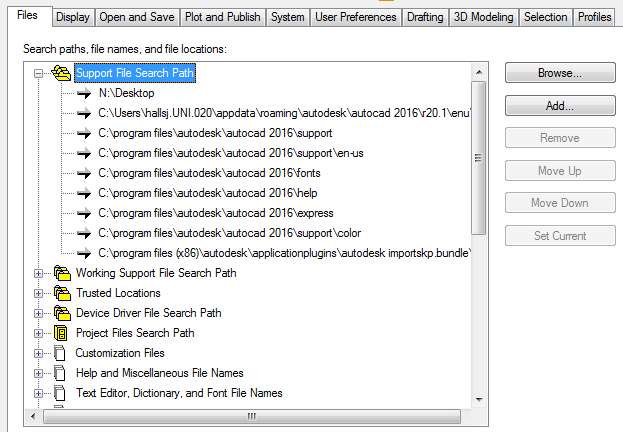Click the Trusted Locations folder icon

61,293
